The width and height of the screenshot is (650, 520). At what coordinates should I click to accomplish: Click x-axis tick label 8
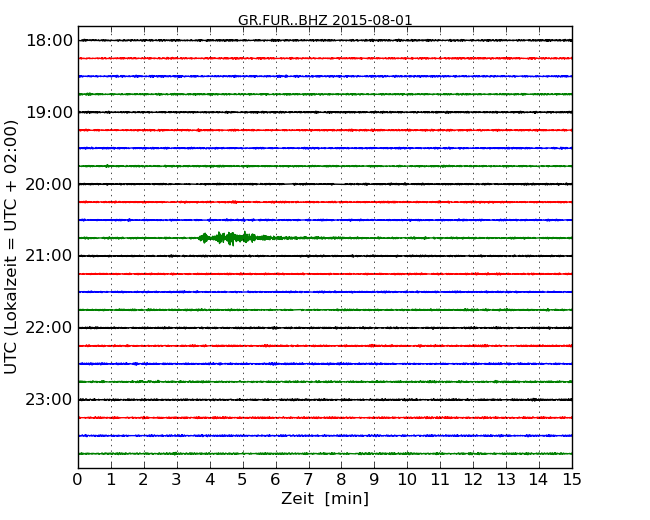(x=341, y=479)
